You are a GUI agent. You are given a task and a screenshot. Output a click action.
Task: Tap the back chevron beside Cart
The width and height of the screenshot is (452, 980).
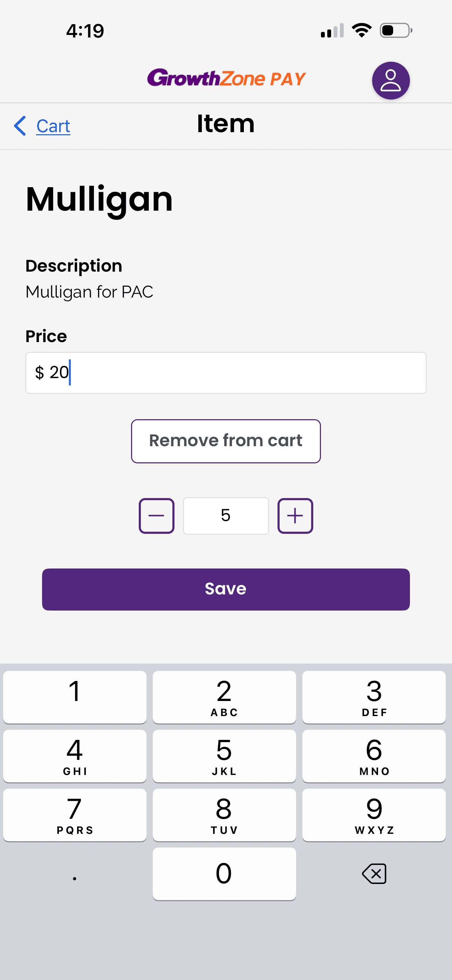[x=20, y=126]
